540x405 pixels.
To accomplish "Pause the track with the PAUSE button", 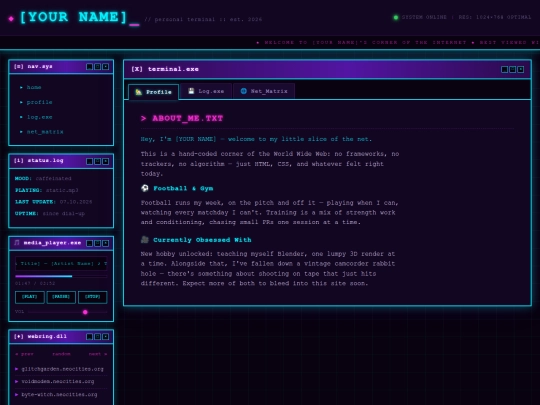I will coord(61,297).
